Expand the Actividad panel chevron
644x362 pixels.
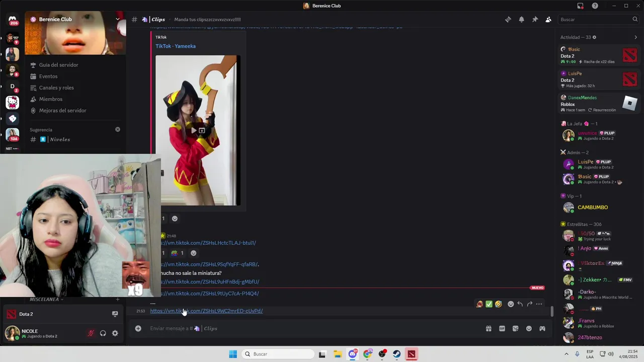635,37
